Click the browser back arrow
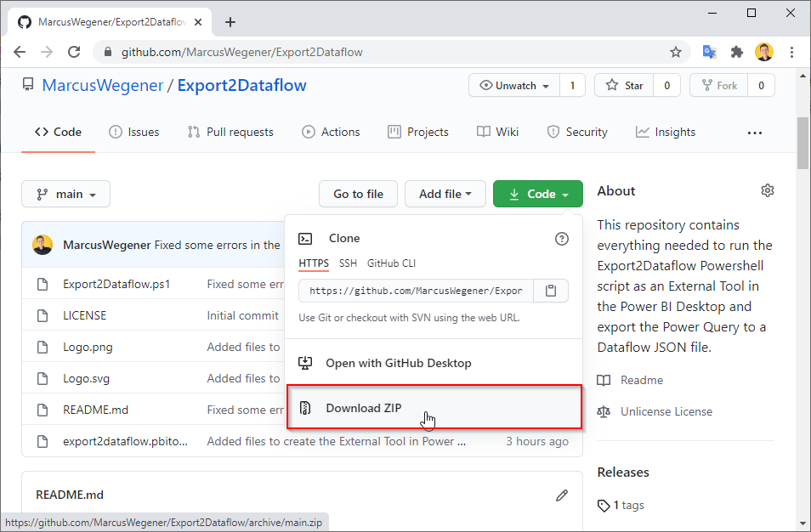 [x=20, y=52]
